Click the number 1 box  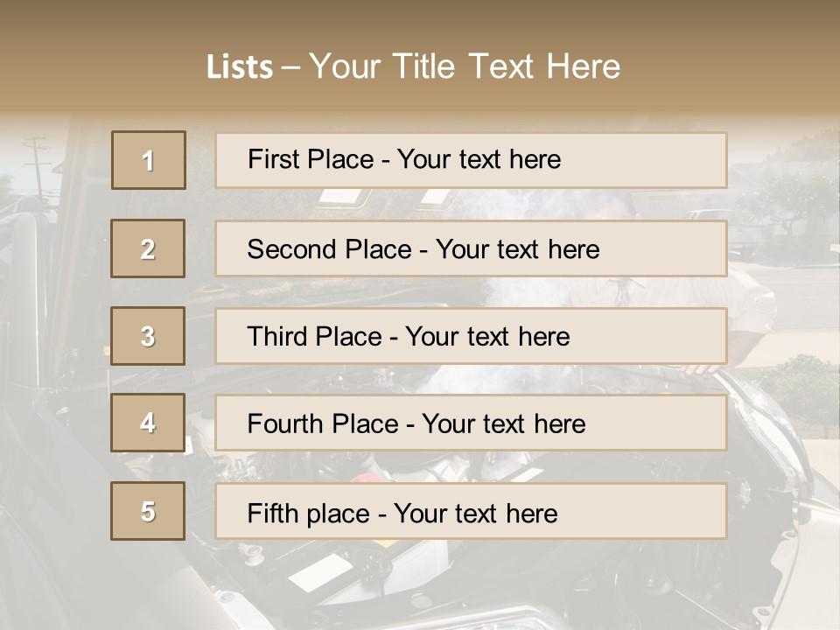click(148, 160)
